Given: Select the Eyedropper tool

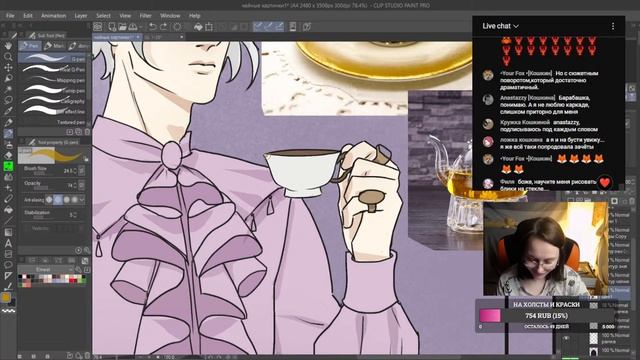Looking at the screenshot, I should click(8, 110).
